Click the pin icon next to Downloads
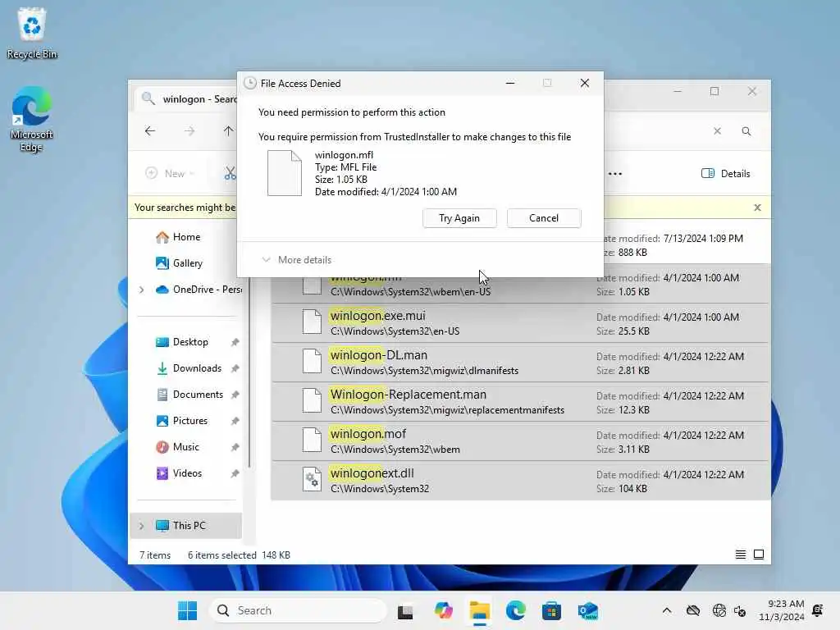The image size is (840, 630). click(x=235, y=368)
